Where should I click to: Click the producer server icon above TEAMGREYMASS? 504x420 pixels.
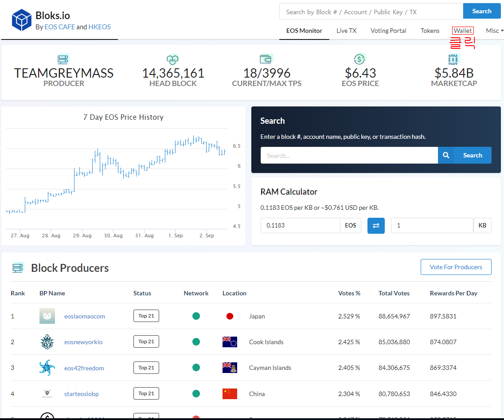[x=63, y=59]
